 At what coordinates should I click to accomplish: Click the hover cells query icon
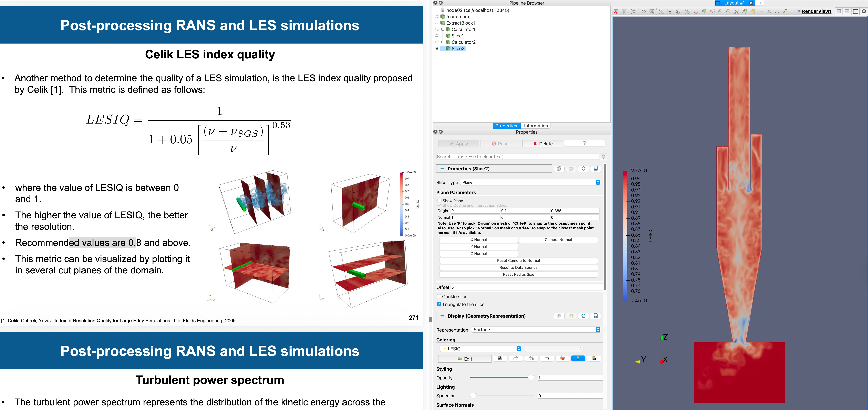(785, 11)
